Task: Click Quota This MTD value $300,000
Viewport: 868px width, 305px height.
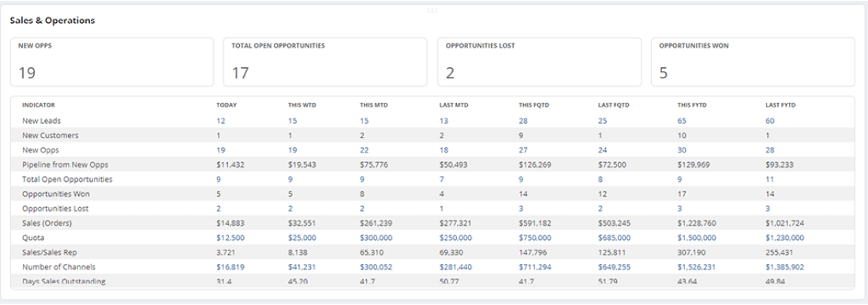Action: [x=376, y=238]
